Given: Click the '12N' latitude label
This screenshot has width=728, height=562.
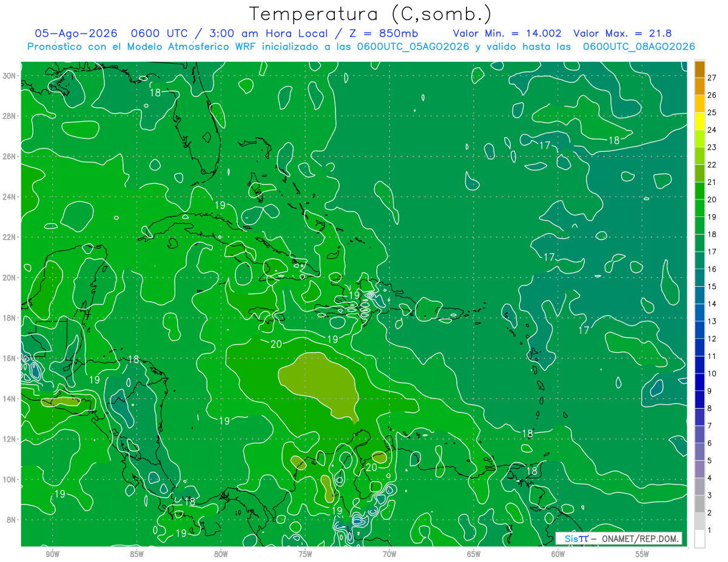Looking at the screenshot, I should point(9,439).
